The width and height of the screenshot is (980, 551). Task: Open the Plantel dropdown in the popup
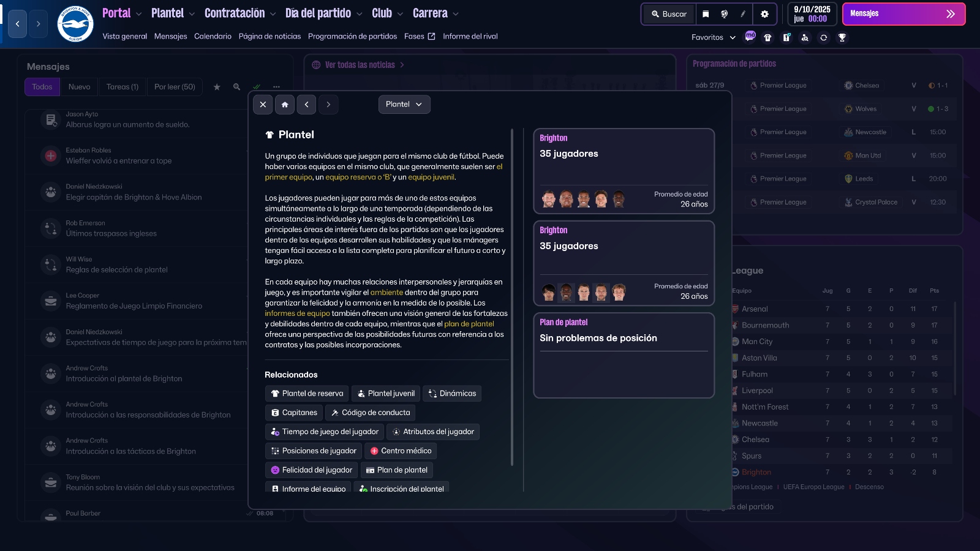[404, 104]
